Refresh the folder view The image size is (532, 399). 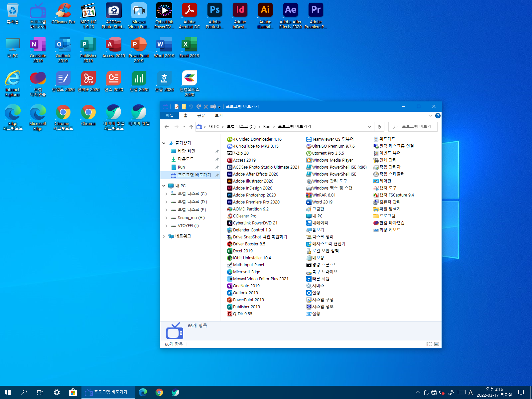point(379,127)
